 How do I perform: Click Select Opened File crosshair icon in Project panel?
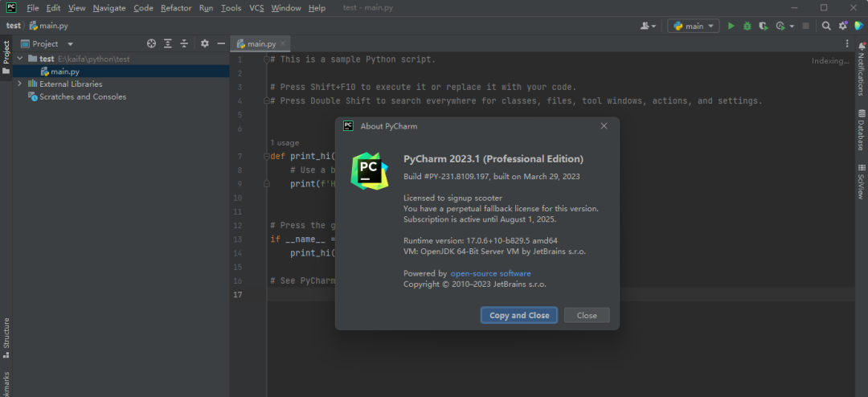(151, 43)
